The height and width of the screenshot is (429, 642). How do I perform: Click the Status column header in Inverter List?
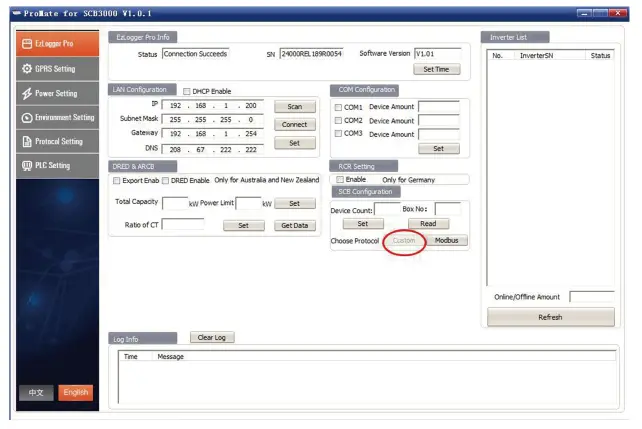[600, 55]
